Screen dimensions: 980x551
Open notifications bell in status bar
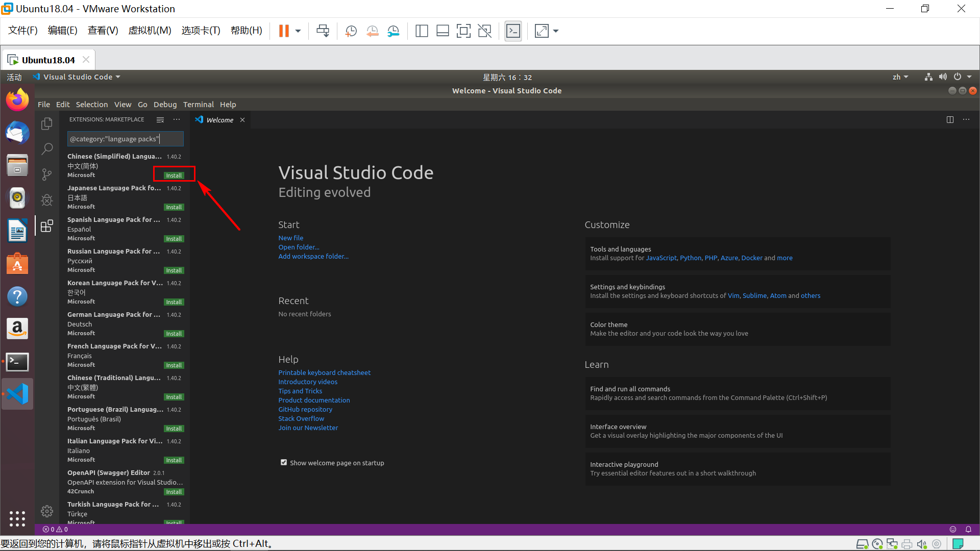(x=968, y=529)
